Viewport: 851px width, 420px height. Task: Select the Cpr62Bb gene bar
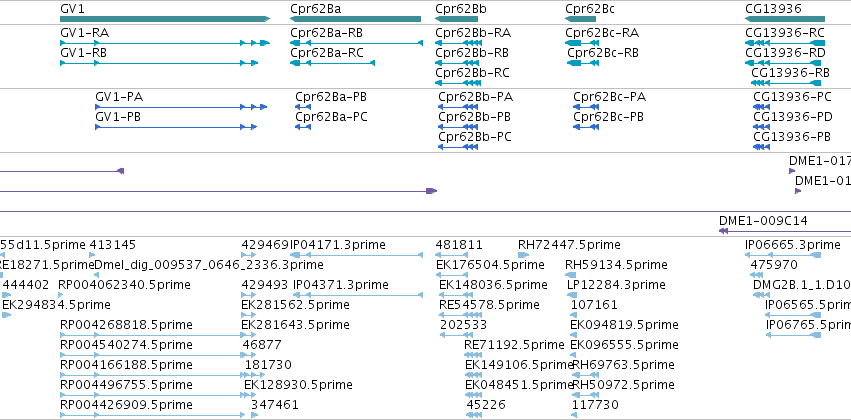click(x=456, y=19)
